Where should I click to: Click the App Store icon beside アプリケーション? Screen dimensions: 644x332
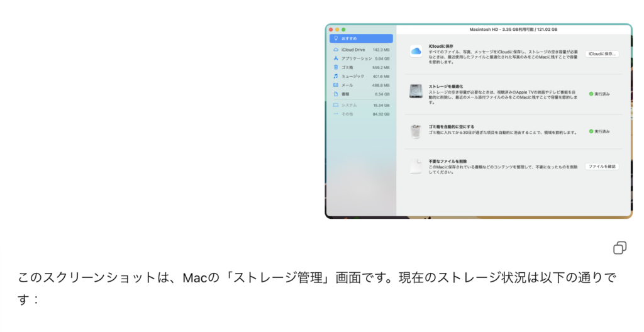[336, 58]
